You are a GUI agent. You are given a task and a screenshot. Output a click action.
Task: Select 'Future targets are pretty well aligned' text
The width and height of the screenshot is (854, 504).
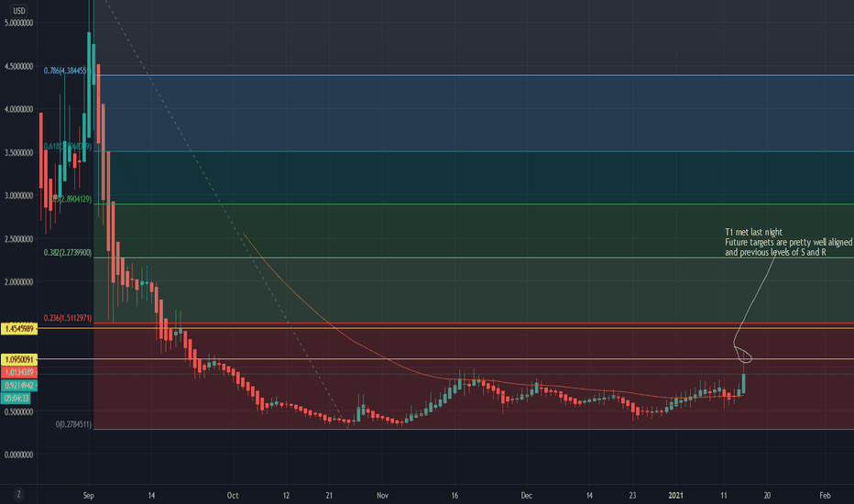pos(788,242)
